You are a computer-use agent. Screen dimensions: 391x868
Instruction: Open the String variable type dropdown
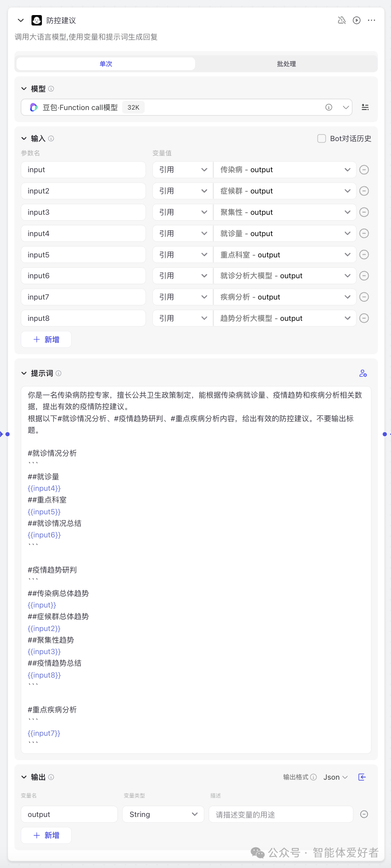(x=163, y=814)
